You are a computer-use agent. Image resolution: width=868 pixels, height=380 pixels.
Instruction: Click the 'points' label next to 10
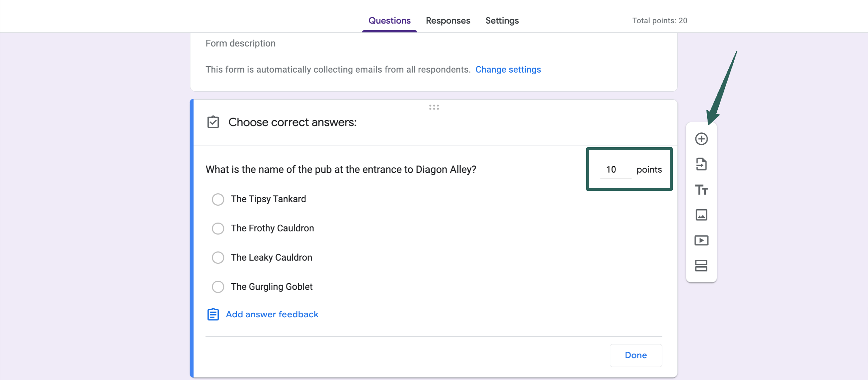point(649,170)
